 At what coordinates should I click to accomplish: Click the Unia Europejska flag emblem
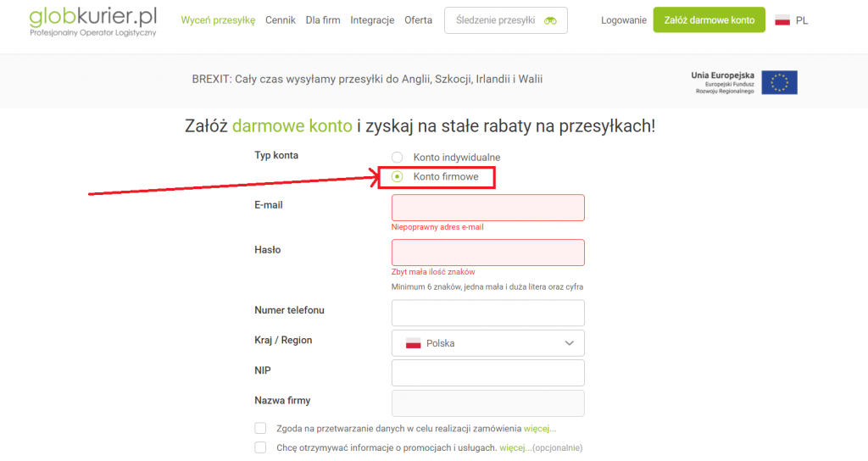coord(779,82)
